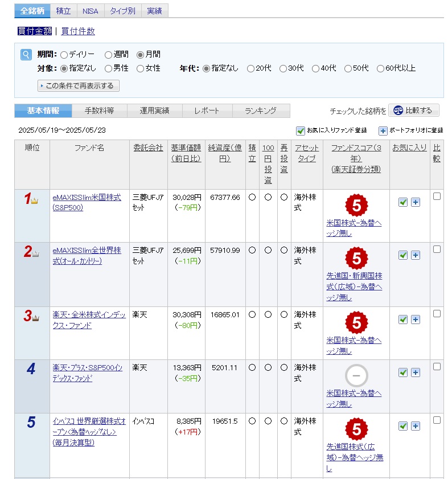448x479 pixels.
Task: Open 楽天・プラス・S&P500インデックス・ファンド page
Action: coord(87,373)
